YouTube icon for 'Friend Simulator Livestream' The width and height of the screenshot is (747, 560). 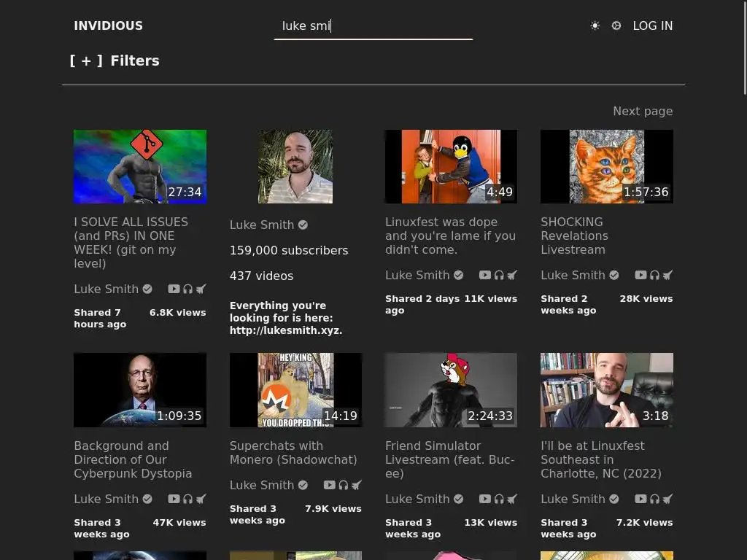(485, 499)
